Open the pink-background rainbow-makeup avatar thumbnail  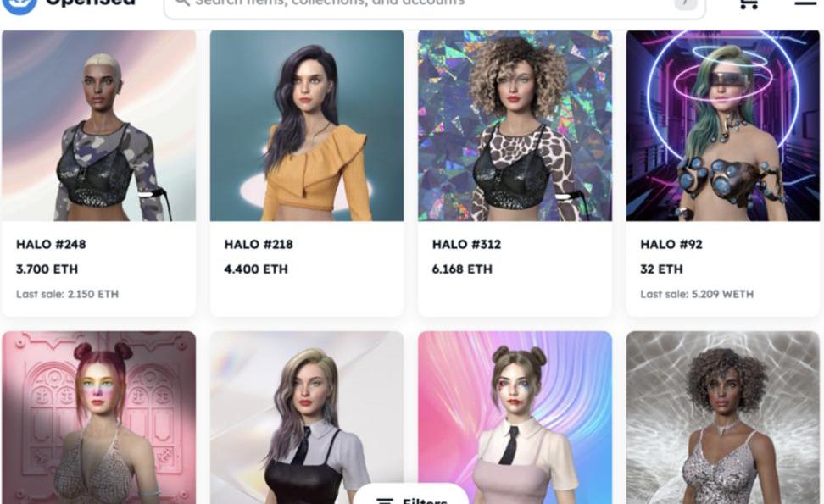tap(99, 418)
